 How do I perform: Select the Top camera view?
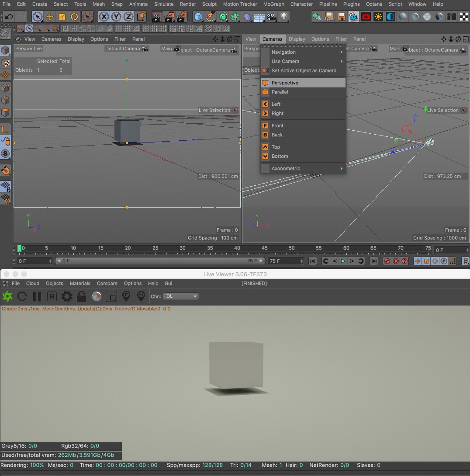coord(303,147)
